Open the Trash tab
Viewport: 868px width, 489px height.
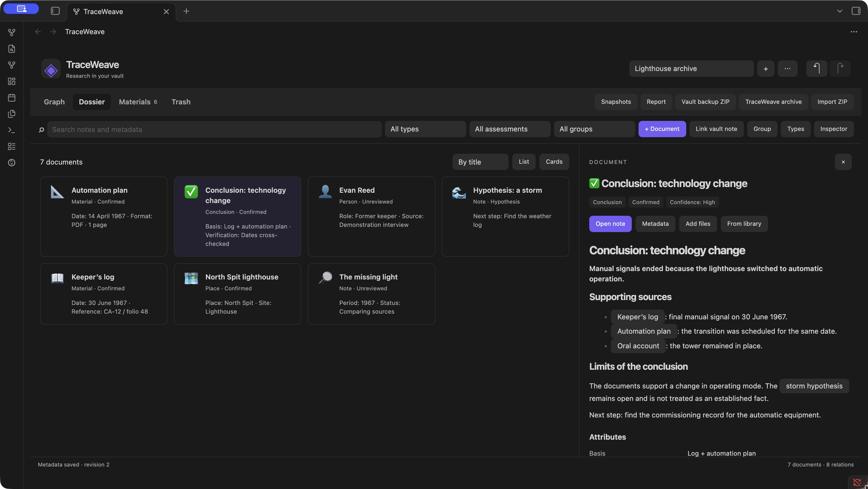point(181,102)
